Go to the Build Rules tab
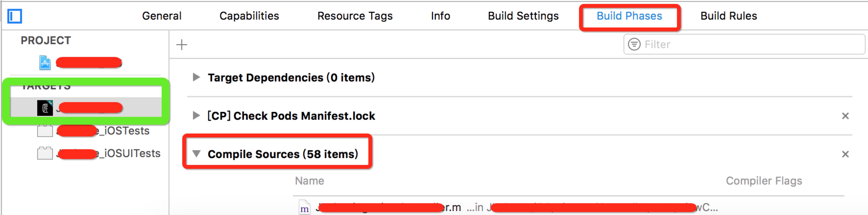The width and height of the screenshot is (868, 215). [728, 16]
